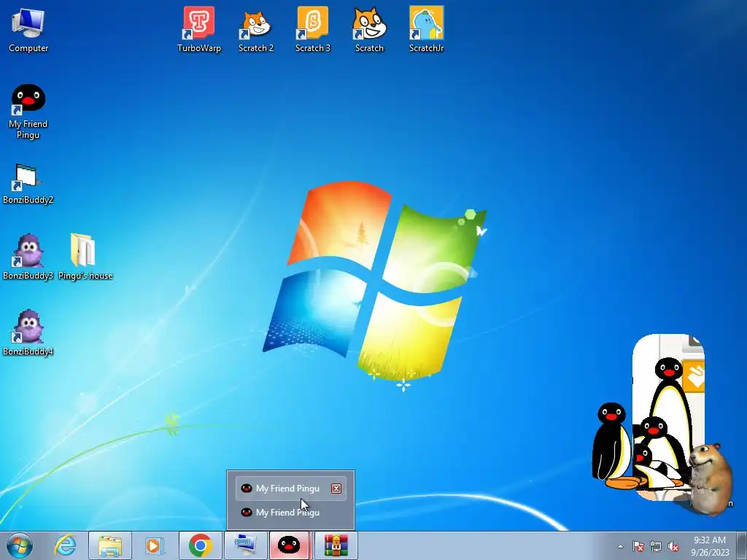Viewport: 747px width, 560px height.
Task: Open Internet Explorer from the taskbar
Action: pos(65,545)
